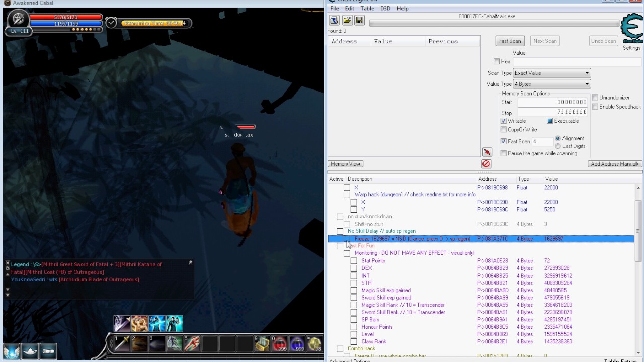Enable Pause the game while scanning
This screenshot has width=644, height=362.
504,153
